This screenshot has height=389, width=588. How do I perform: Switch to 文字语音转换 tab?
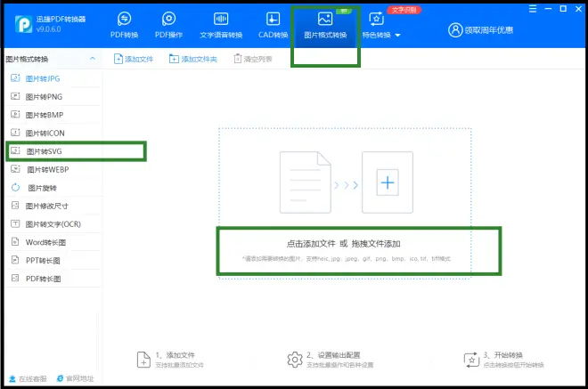click(x=221, y=26)
